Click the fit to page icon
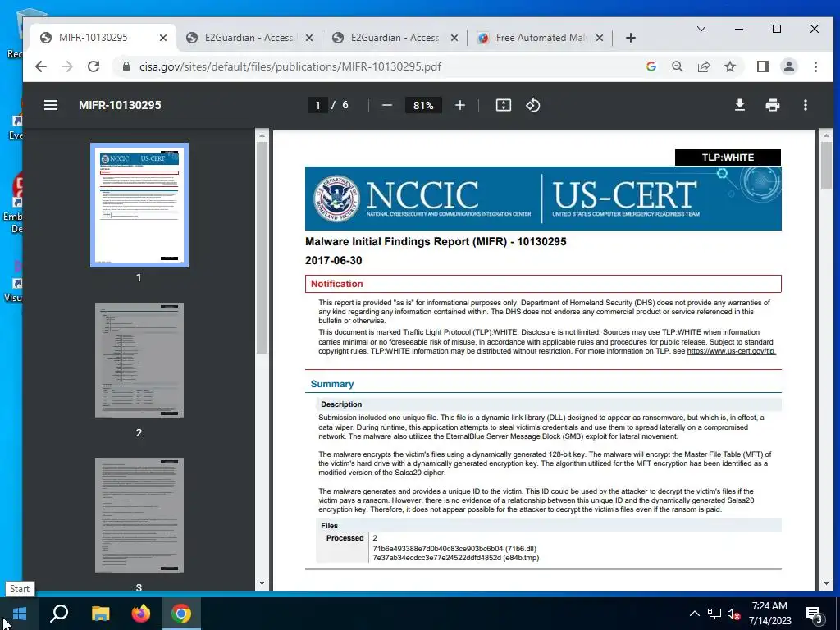Image resolution: width=840 pixels, height=630 pixels. pyautogui.click(x=503, y=105)
